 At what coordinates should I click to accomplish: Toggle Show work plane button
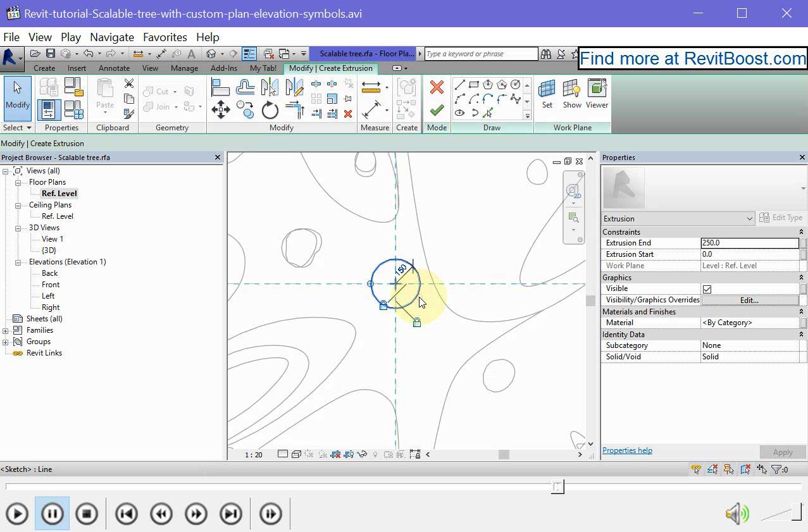click(x=572, y=94)
